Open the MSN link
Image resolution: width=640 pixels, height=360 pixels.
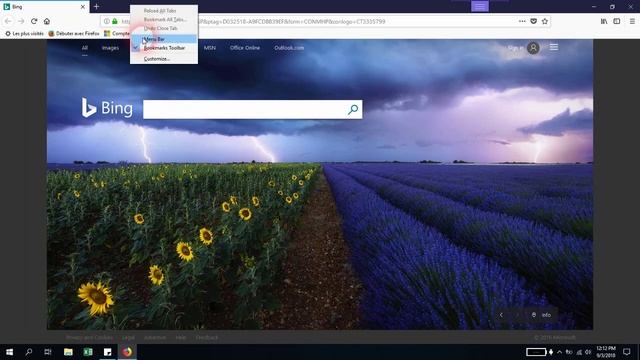pyautogui.click(x=210, y=48)
